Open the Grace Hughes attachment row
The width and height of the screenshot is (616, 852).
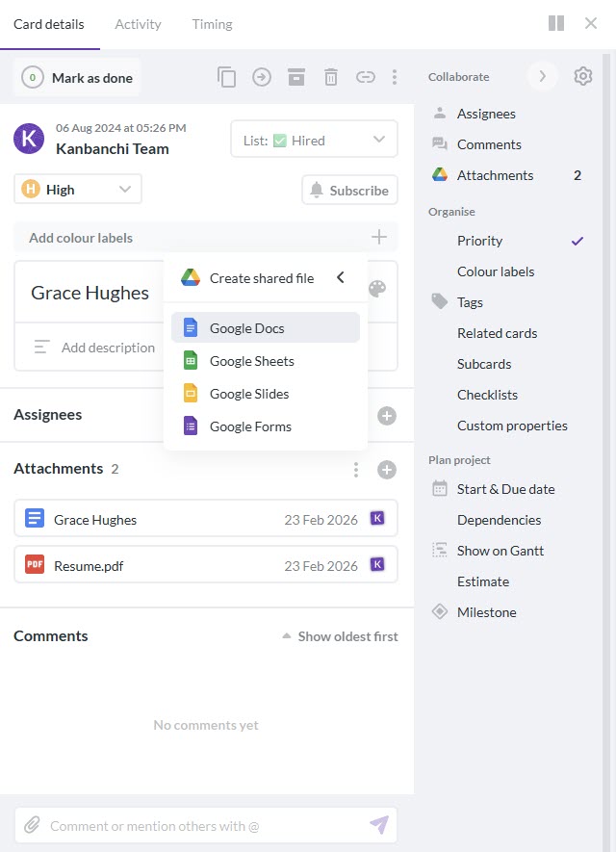206,518
